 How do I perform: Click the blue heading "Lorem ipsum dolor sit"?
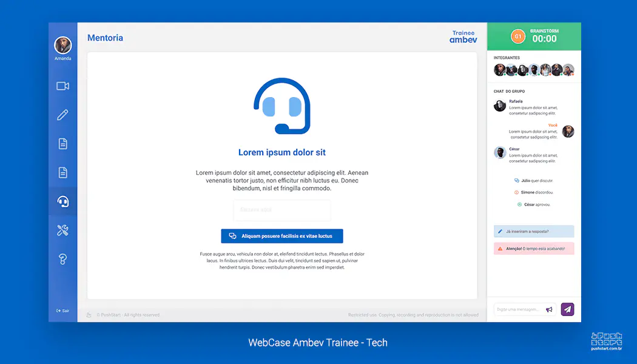pos(282,152)
